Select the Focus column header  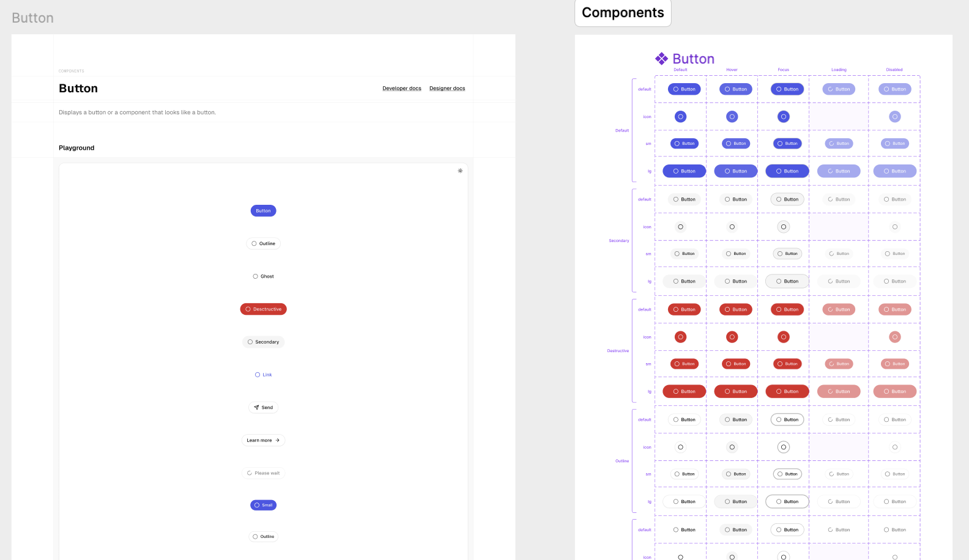point(784,70)
